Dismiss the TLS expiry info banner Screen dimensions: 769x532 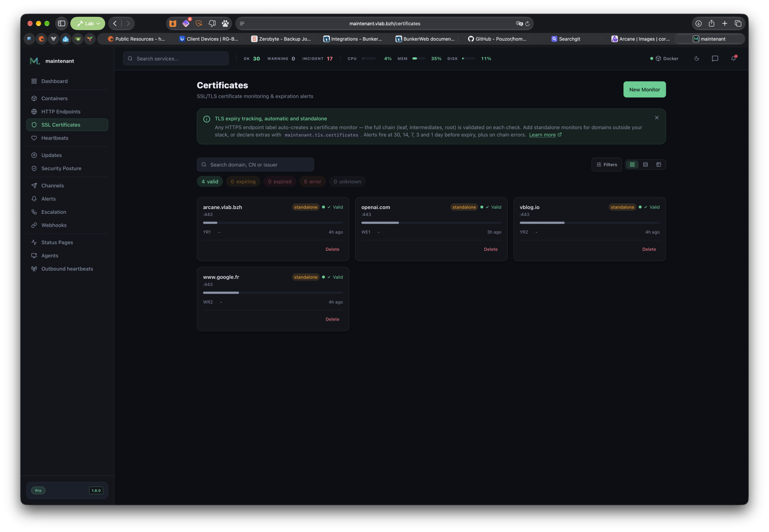656,118
